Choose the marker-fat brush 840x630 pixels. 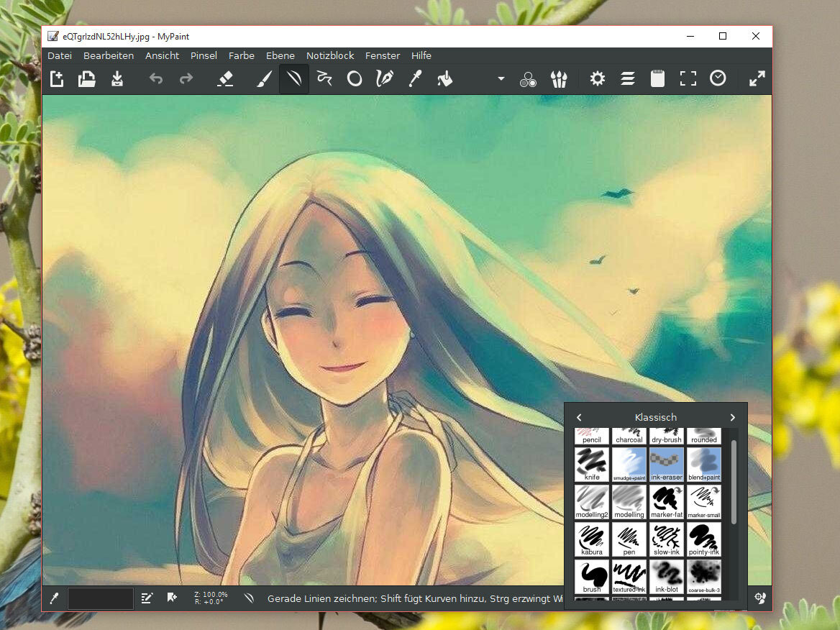click(x=667, y=502)
